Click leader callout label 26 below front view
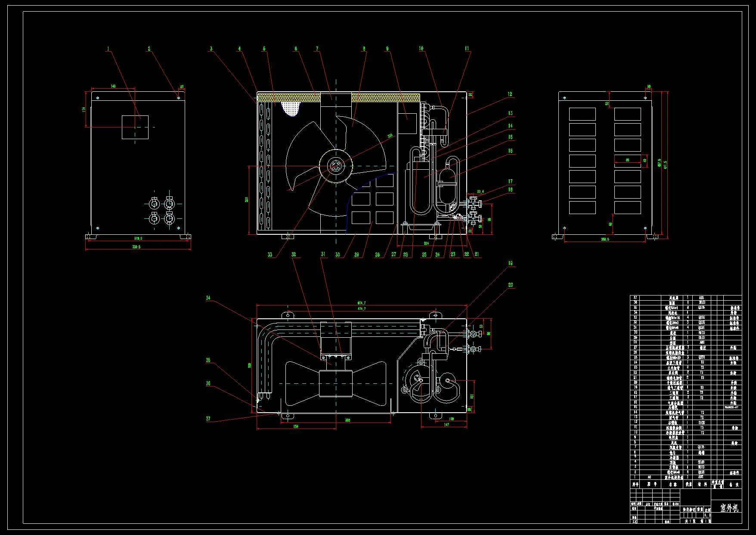Viewport: 756px width, 535px height. (x=406, y=255)
